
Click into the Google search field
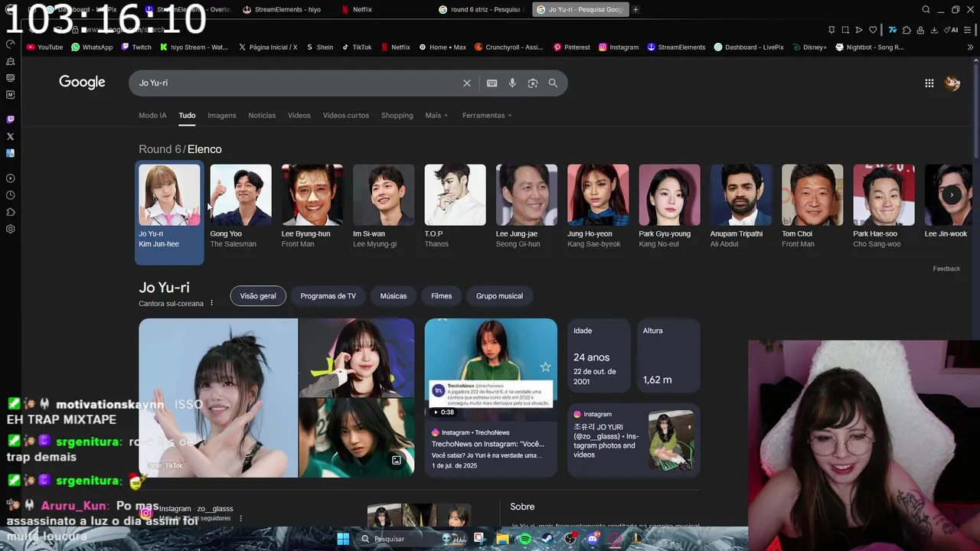pyautogui.click(x=299, y=83)
